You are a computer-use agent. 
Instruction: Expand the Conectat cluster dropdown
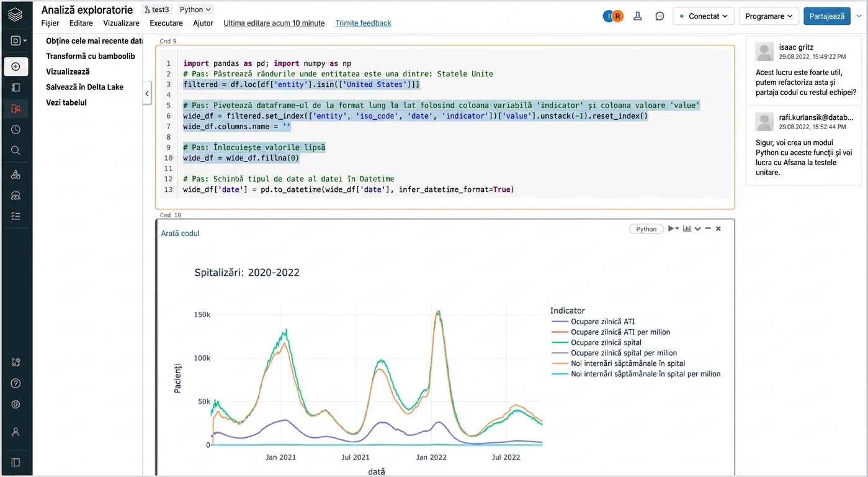(704, 16)
